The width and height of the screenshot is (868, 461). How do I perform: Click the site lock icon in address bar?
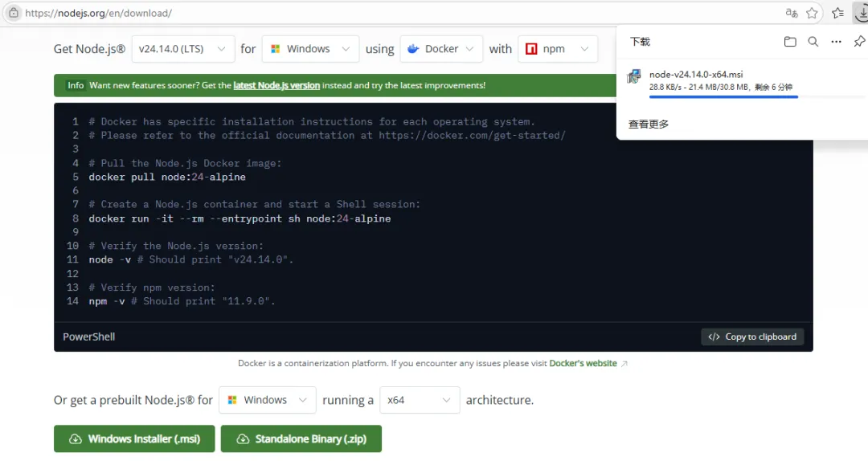[14, 13]
